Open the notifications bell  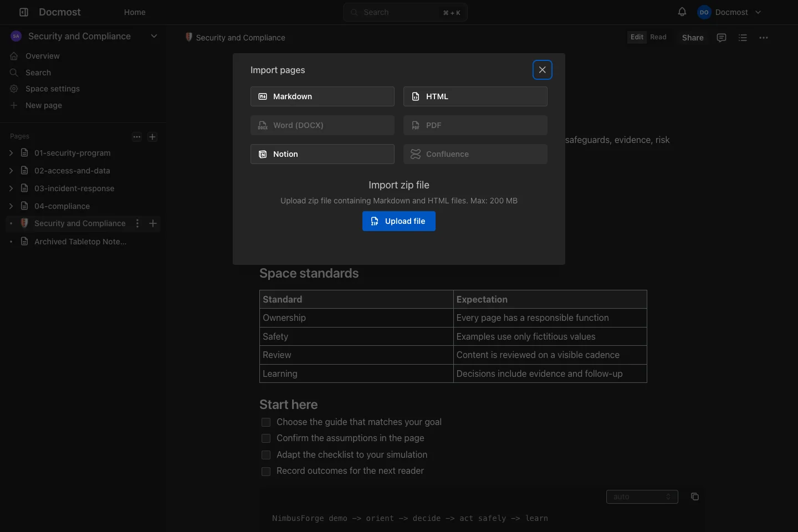(x=682, y=12)
